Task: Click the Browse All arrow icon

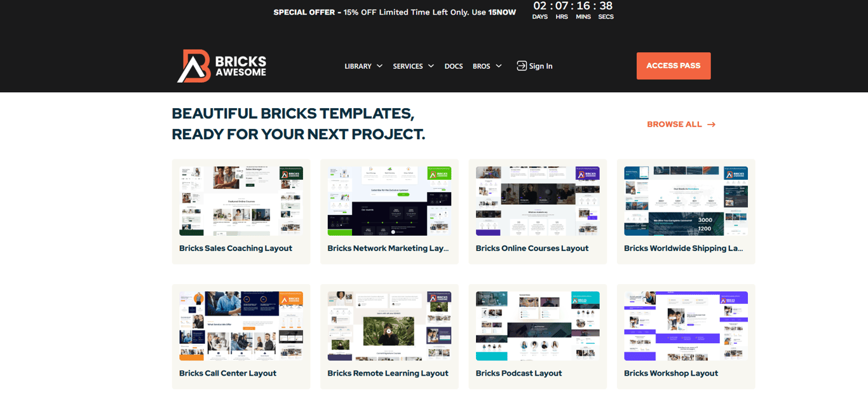Action: (711, 125)
